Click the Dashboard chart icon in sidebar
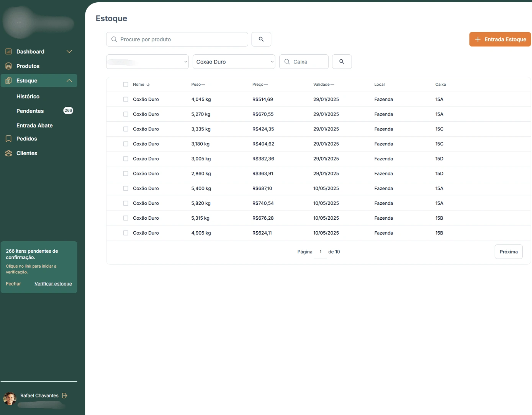This screenshot has height=415, width=532. pyautogui.click(x=8, y=51)
